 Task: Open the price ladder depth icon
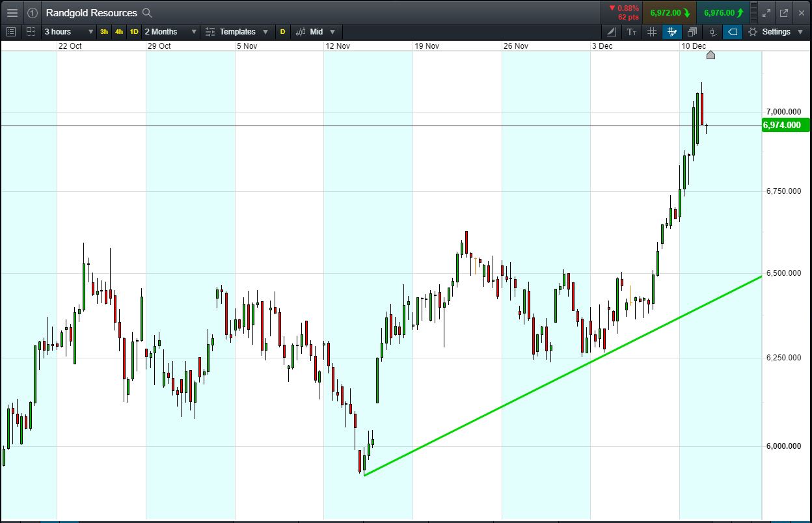[x=753, y=12]
